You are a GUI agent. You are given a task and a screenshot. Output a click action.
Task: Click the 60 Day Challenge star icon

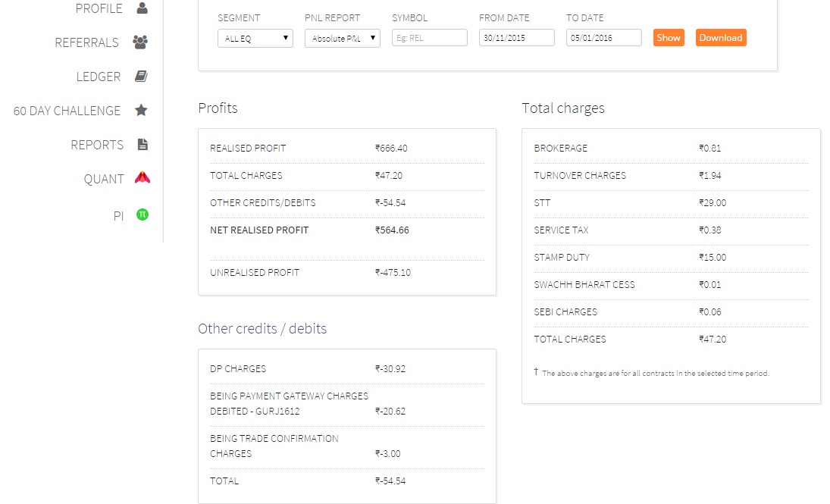(141, 110)
